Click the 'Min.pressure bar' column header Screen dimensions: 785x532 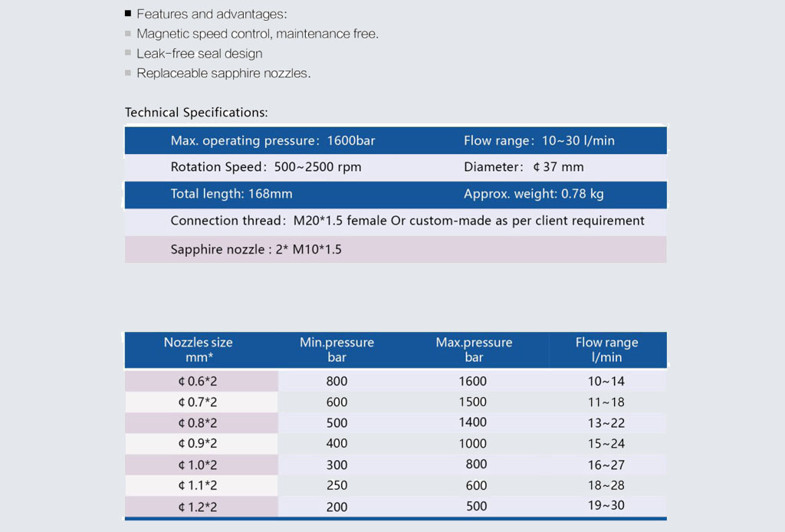coord(337,350)
